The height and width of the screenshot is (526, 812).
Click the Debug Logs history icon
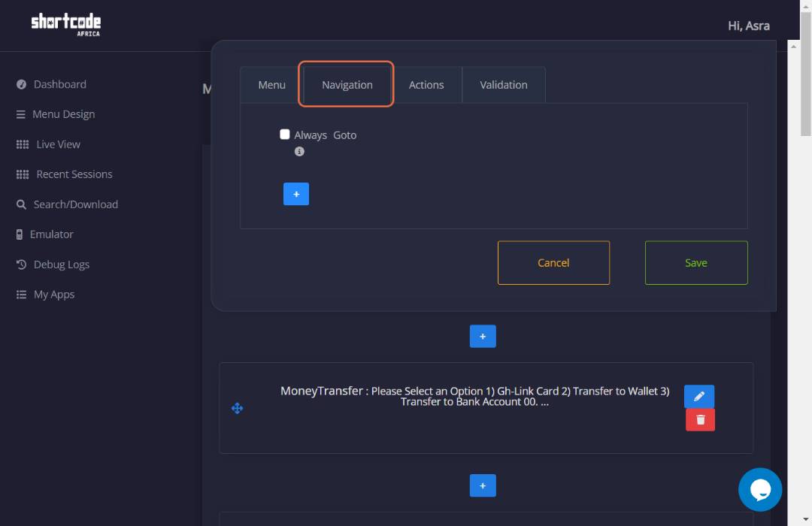(21, 265)
